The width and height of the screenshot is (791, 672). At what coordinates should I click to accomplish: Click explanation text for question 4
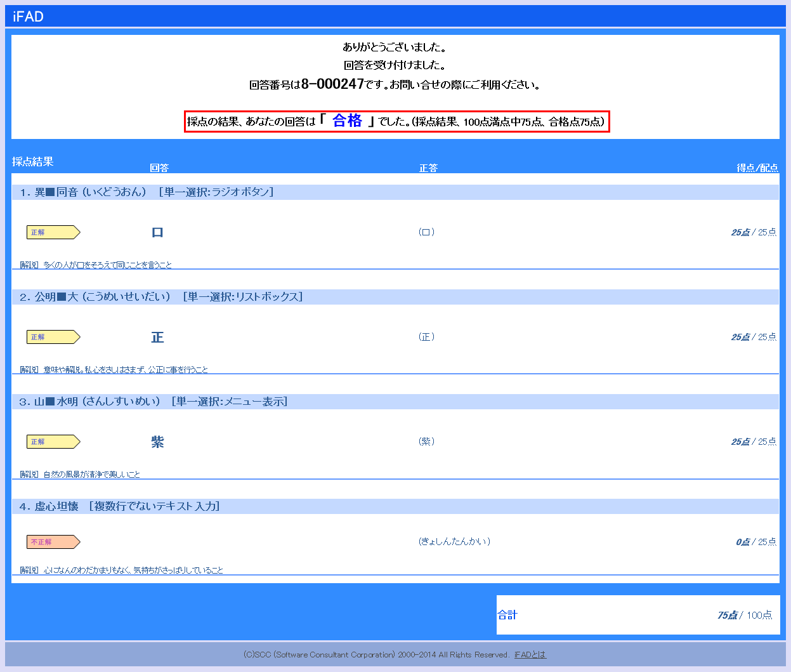133,570
